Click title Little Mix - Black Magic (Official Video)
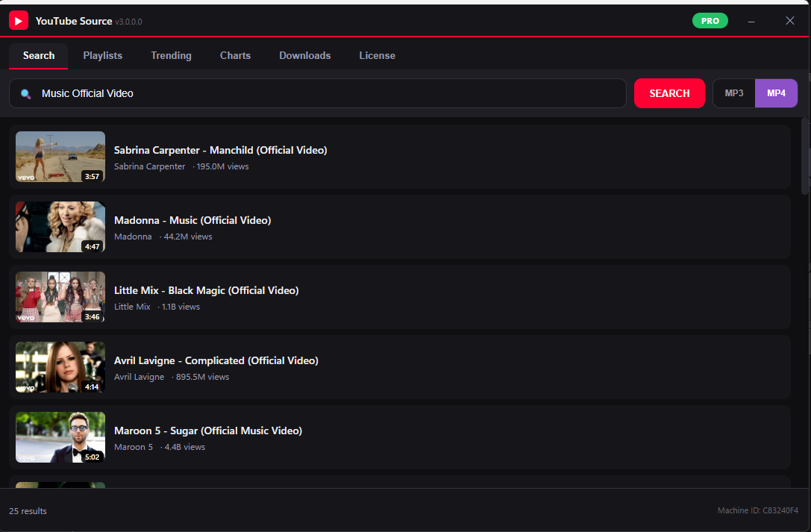This screenshot has height=532, width=811. tap(207, 290)
